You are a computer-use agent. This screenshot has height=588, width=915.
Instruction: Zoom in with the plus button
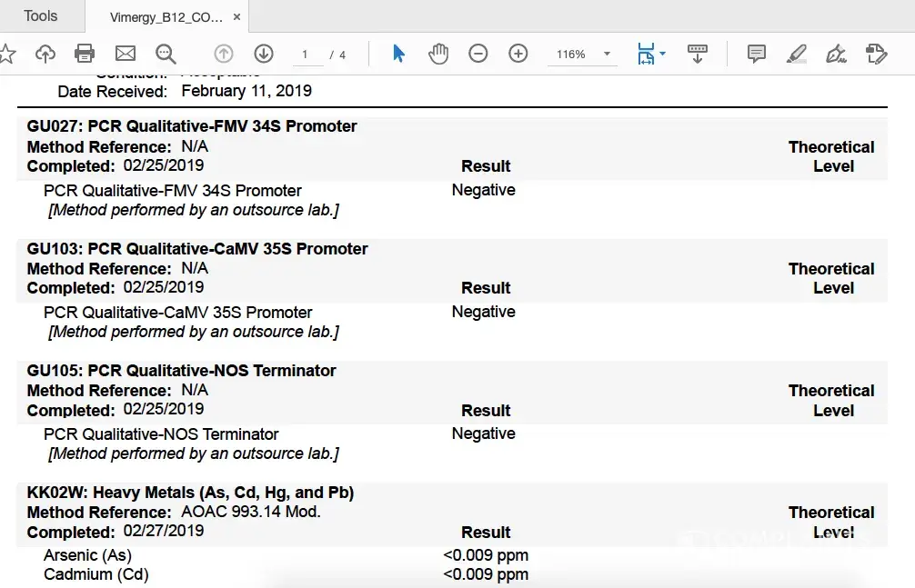pyautogui.click(x=518, y=55)
